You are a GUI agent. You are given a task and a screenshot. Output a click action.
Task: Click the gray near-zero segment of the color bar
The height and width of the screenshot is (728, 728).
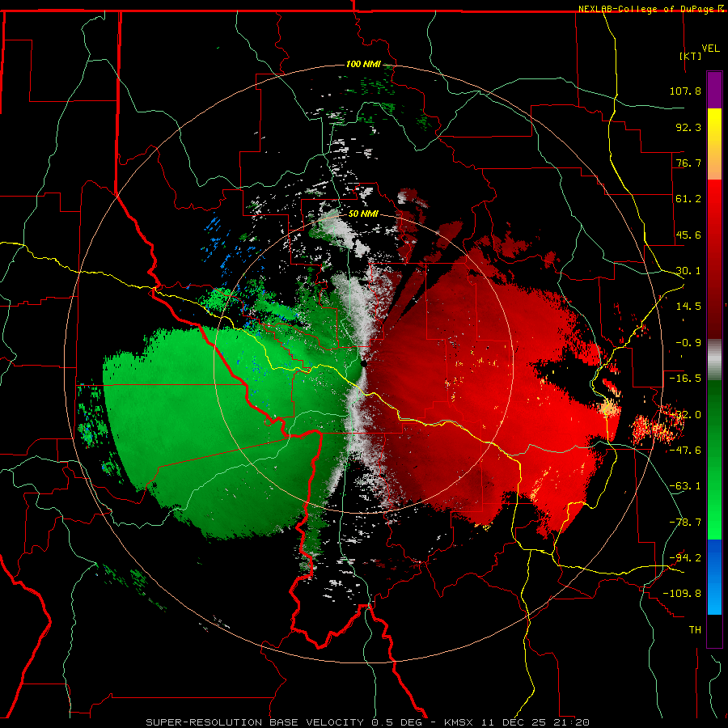[x=714, y=360]
